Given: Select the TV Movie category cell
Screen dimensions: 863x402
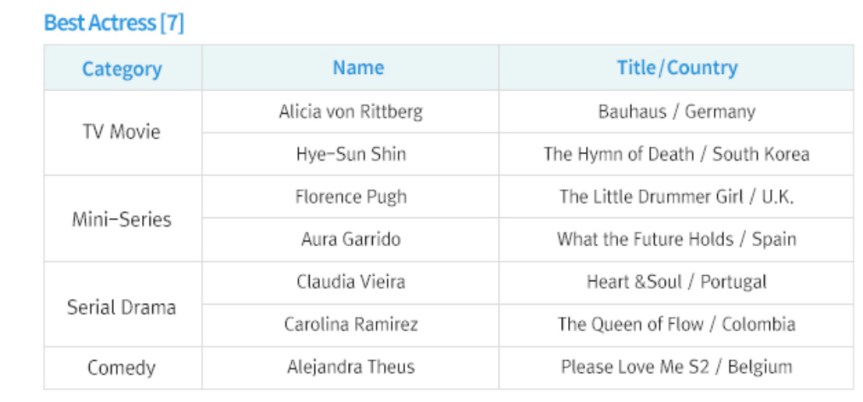Looking at the screenshot, I should click(x=121, y=132).
